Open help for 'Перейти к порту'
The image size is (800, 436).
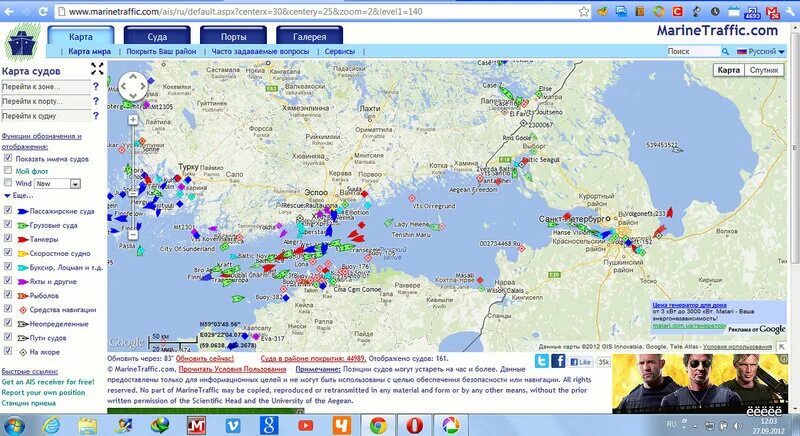(96, 101)
